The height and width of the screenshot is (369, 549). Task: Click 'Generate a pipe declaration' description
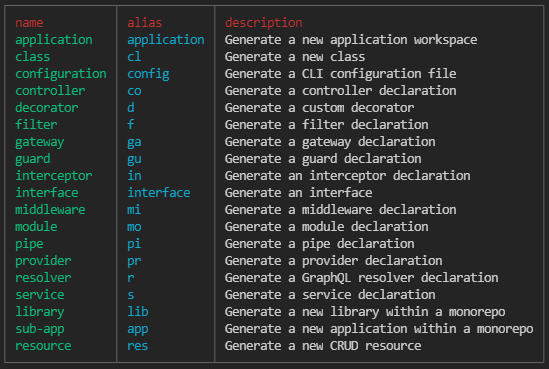click(x=319, y=244)
